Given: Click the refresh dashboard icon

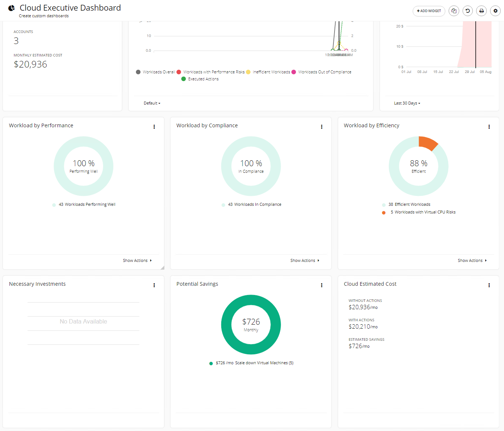Looking at the screenshot, I should [x=468, y=11].
